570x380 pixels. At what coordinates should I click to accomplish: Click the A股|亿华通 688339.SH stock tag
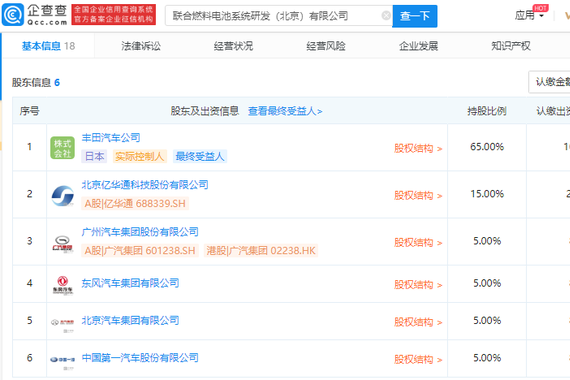click(x=135, y=203)
